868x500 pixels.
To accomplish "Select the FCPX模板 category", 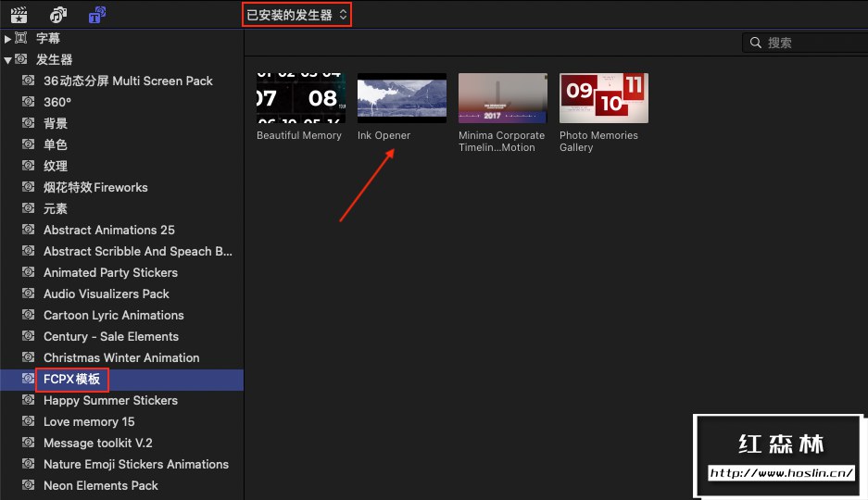I will click(121, 380).
